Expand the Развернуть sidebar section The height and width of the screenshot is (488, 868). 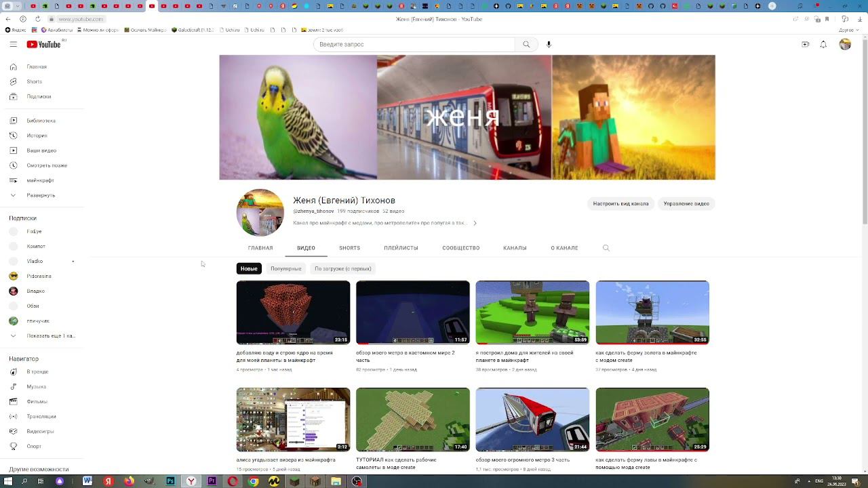point(42,195)
